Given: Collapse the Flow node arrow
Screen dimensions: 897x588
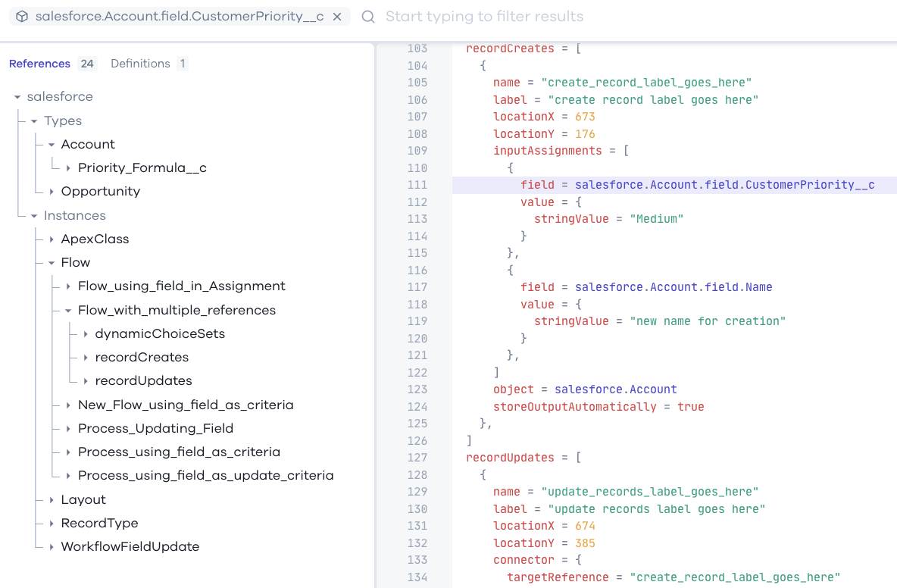Looking at the screenshot, I should (x=52, y=262).
